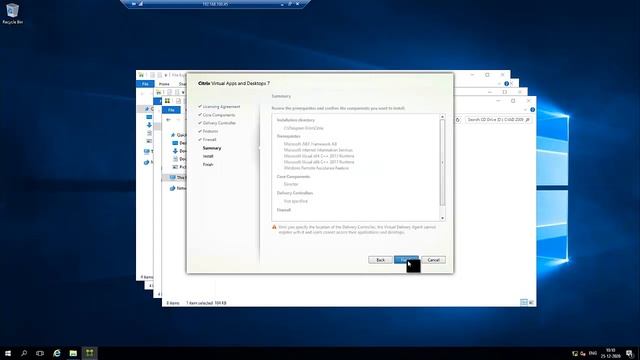Click 1 item selected status text
The height and width of the screenshot is (360, 640).
click(206, 303)
